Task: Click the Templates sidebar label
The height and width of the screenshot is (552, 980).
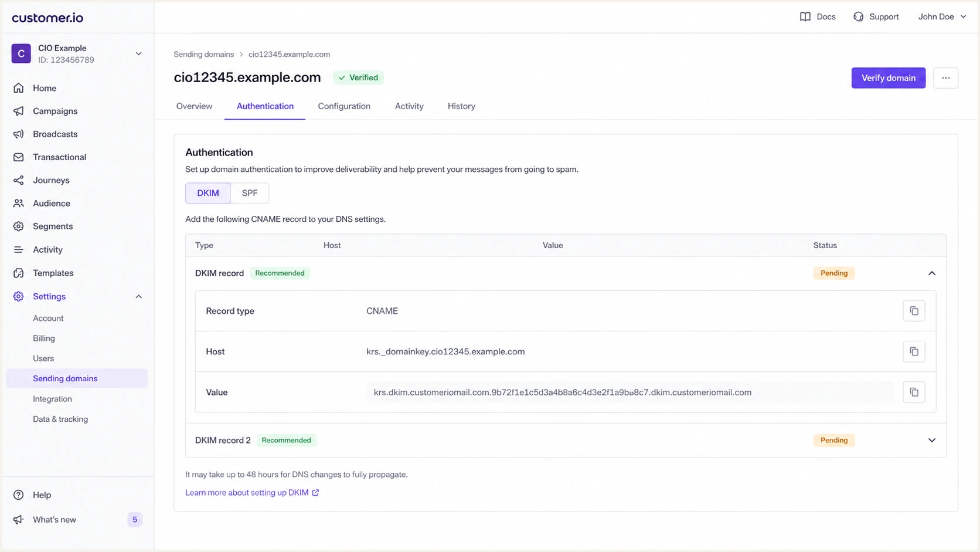Action: 53,273
